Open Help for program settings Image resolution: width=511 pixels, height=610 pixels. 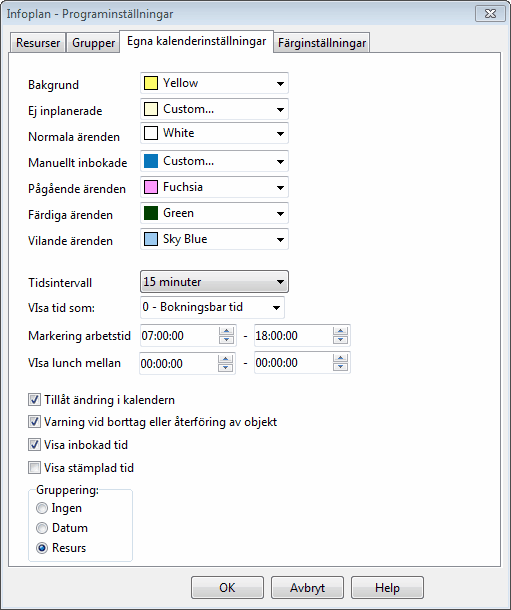pos(387,587)
